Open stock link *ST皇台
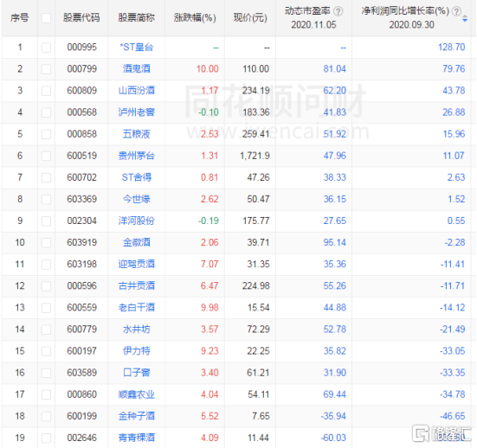 [x=136, y=47]
